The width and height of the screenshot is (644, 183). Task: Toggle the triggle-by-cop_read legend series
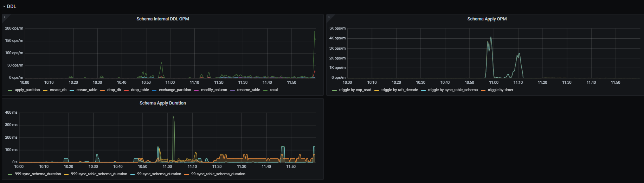[355, 90]
